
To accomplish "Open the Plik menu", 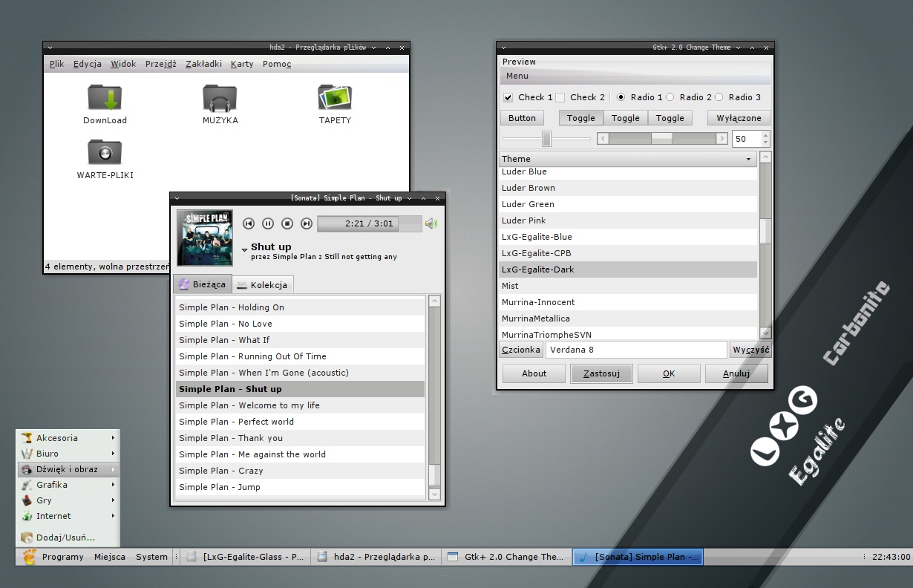I will pos(56,64).
